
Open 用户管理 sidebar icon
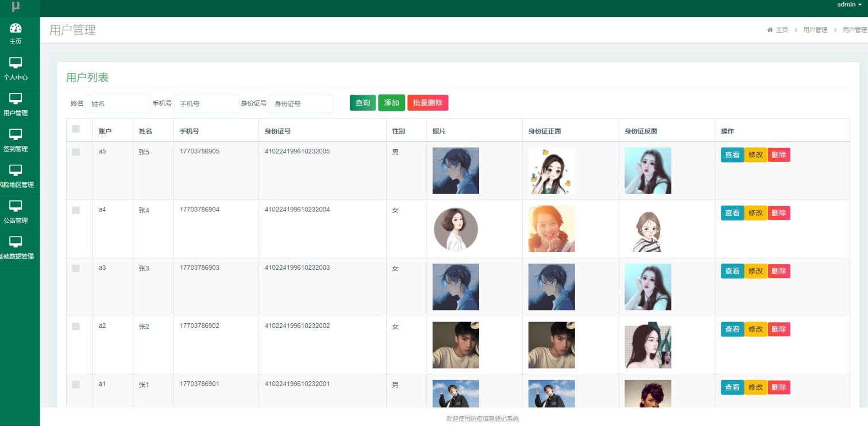pyautogui.click(x=16, y=99)
